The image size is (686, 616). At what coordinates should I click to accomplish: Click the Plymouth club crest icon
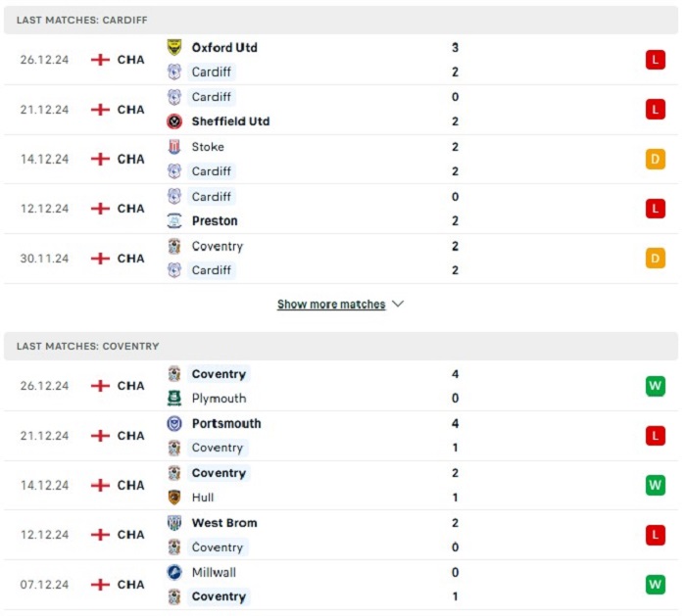pos(174,399)
